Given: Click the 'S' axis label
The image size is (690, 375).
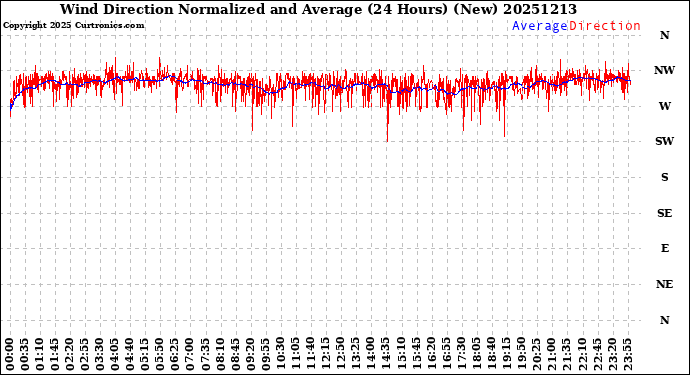Looking at the screenshot, I should pos(664,177).
